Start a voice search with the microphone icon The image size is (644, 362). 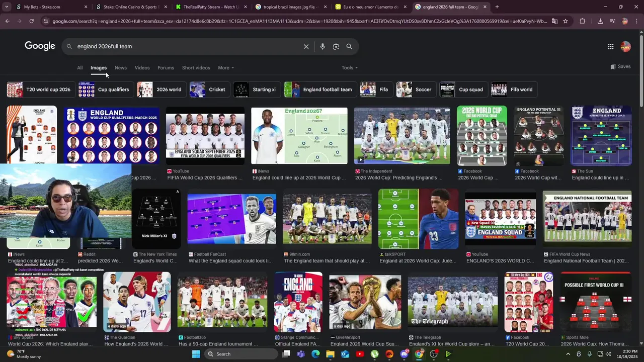click(x=323, y=46)
